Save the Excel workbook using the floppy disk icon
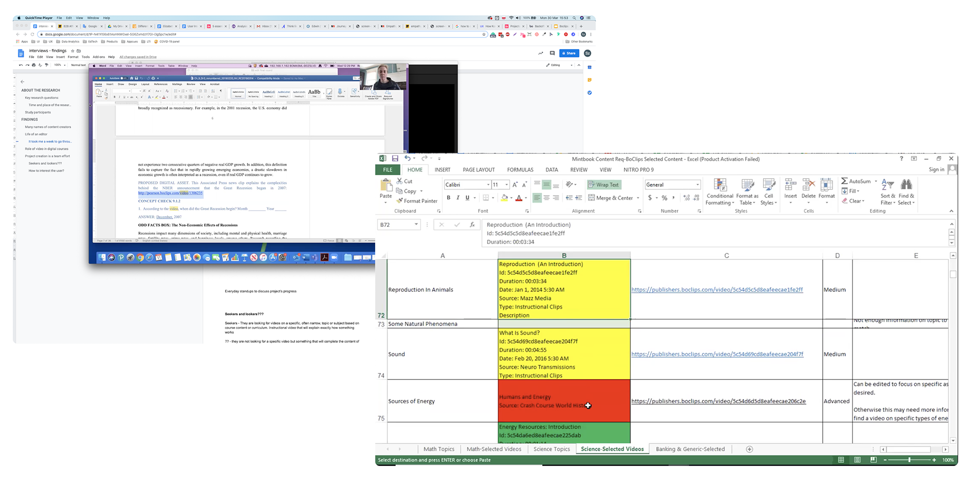 click(x=395, y=158)
